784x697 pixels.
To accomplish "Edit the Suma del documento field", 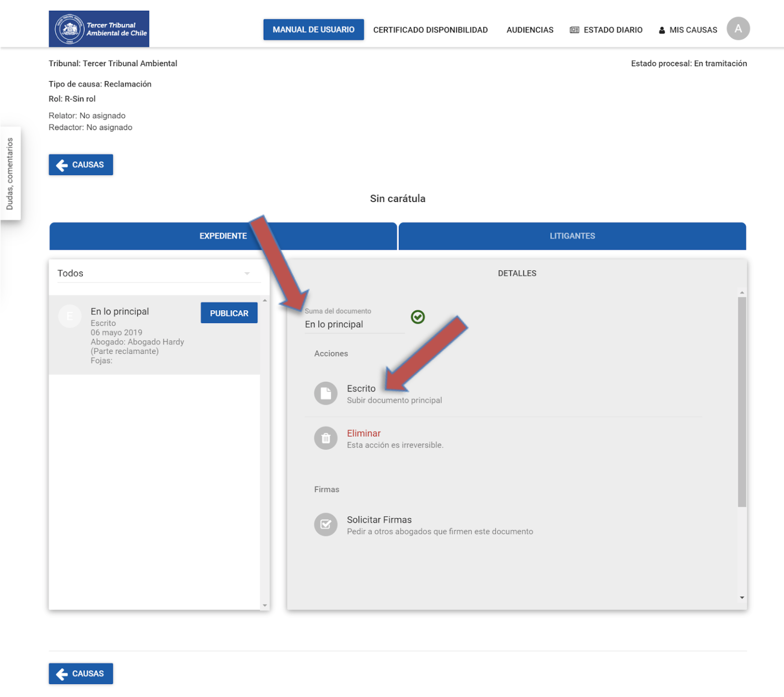I will pyautogui.click(x=354, y=325).
